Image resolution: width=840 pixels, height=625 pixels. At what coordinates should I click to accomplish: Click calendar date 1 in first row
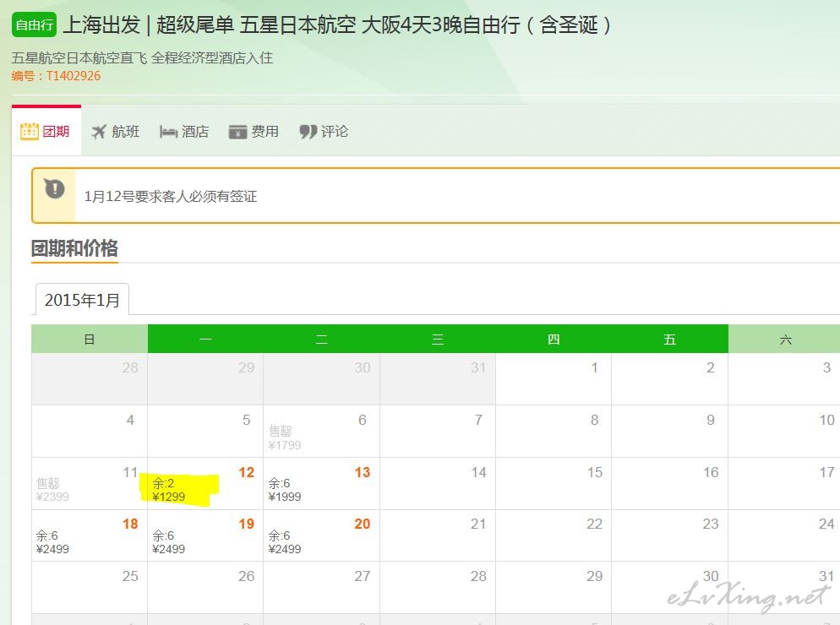554,378
